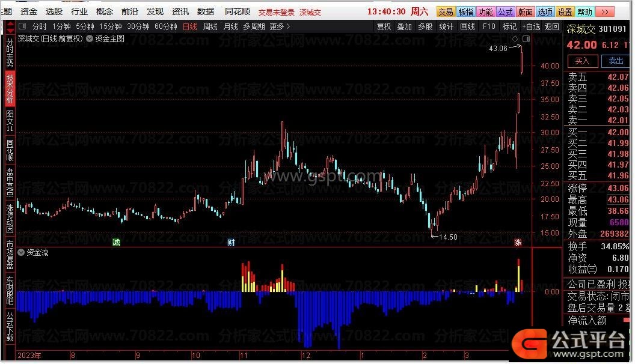This screenshot has width=635, height=364.
Task: Click the 标记 toolbar item
Action: point(509,26)
